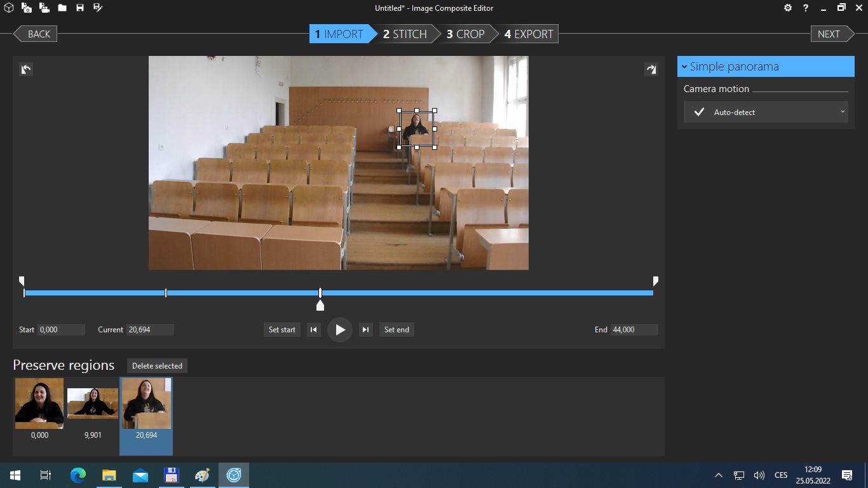Create new panorama from video icon
This screenshot has width=868, height=488.
(x=44, y=8)
